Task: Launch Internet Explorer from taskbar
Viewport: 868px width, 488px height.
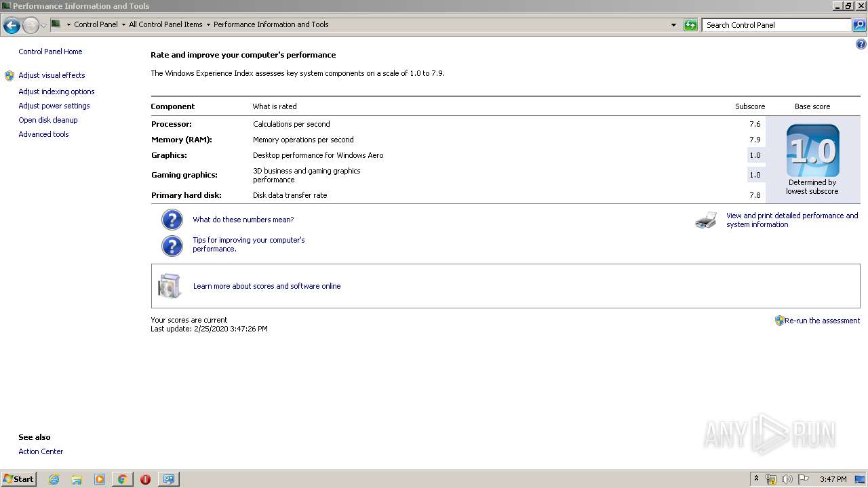Action: [x=54, y=479]
